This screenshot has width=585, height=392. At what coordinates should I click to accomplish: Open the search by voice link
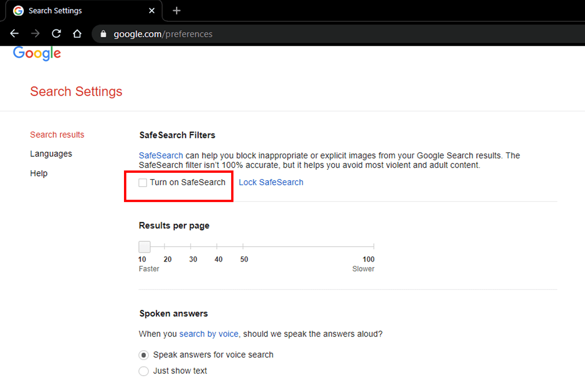[x=209, y=334]
